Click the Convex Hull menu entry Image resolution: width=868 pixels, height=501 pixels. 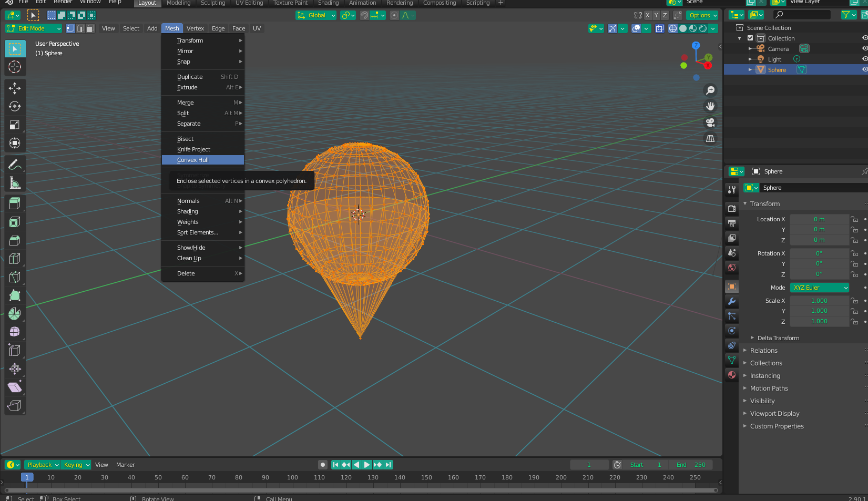(x=203, y=160)
